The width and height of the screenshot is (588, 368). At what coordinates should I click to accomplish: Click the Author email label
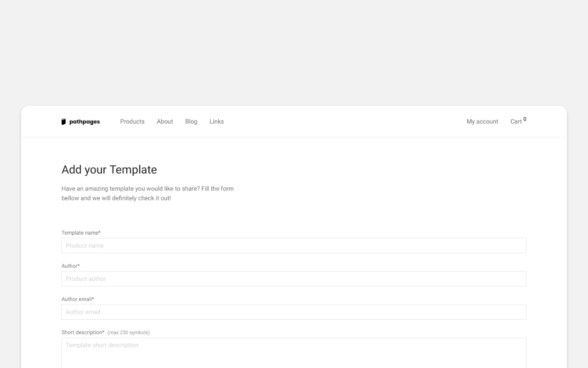point(78,299)
